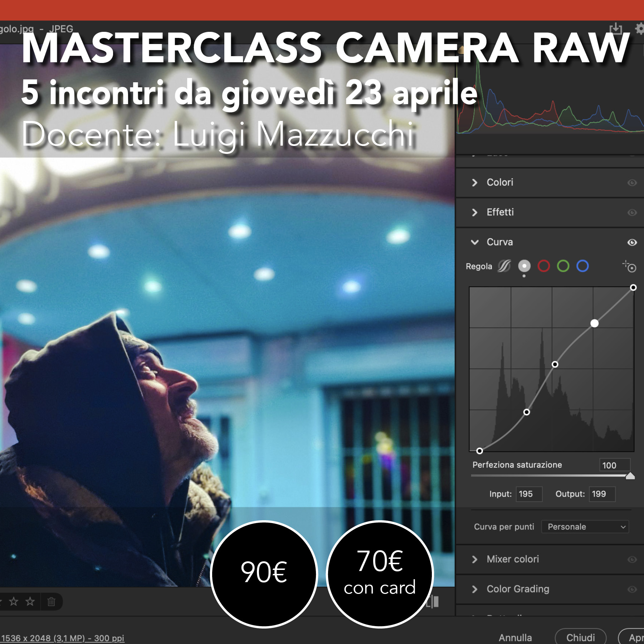The image size is (644, 644).
Task: Choose the green channel curve circle
Action: 563,266
